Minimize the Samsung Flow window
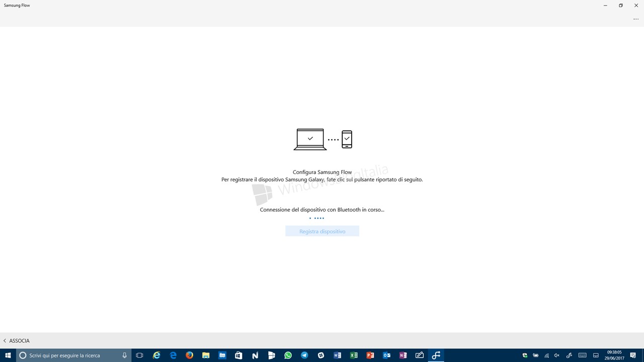 (x=605, y=5)
